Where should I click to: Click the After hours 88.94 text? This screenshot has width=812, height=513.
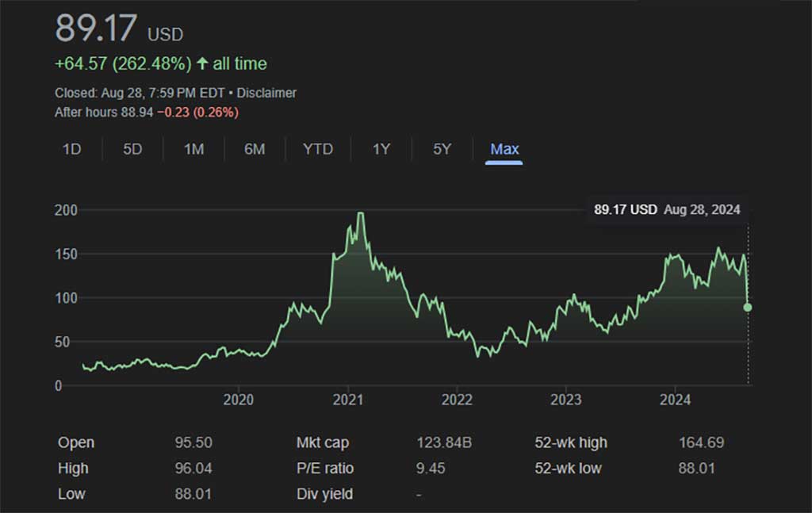(x=104, y=113)
